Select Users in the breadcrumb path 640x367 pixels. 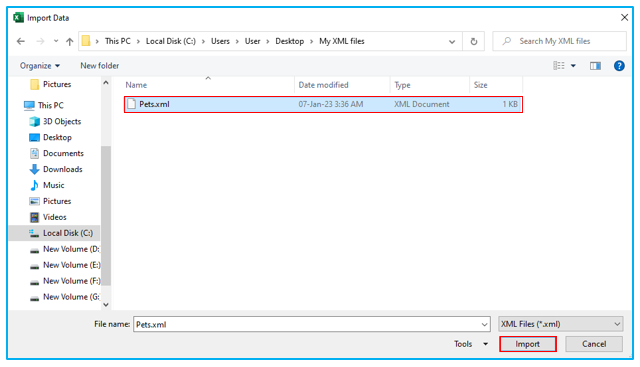220,41
